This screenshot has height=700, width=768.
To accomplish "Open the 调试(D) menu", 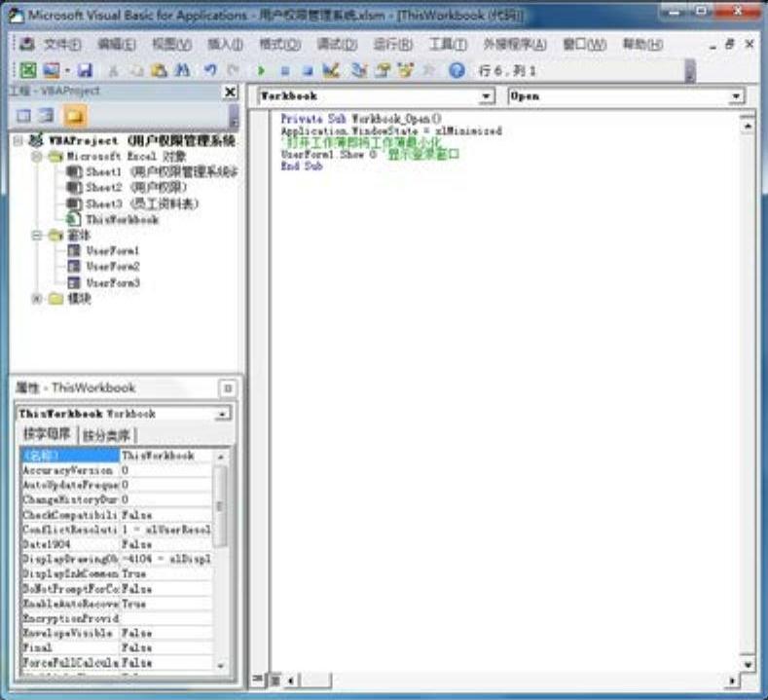I will [337, 45].
